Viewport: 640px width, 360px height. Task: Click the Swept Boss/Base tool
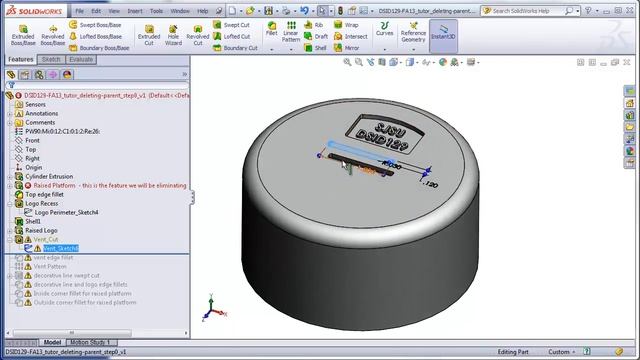click(95, 25)
